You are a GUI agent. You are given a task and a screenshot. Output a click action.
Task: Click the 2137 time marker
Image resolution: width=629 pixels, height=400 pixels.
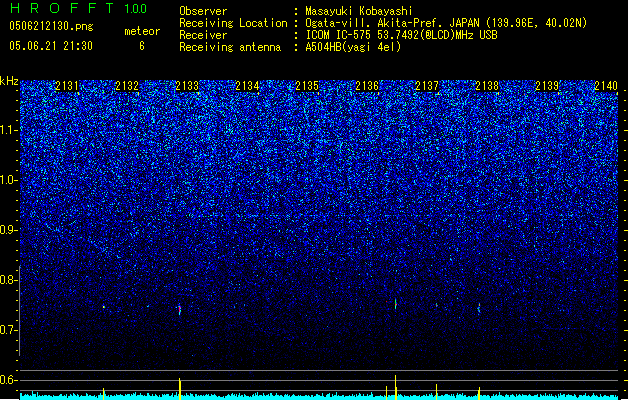pyautogui.click(x=427, y=86)
